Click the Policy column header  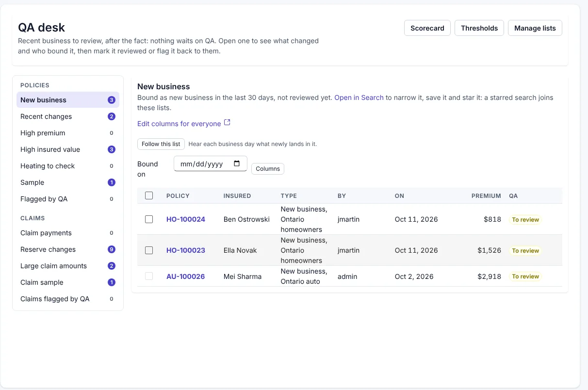coord(178,196)
